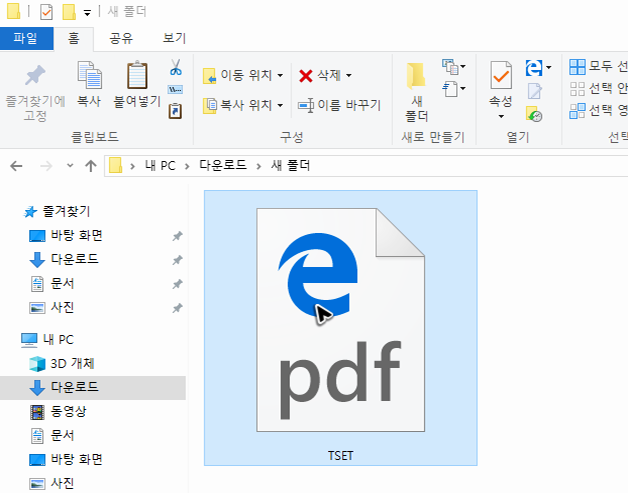Switch to the Home (홈) tab
Screen dimensions: 628x493
pyautogui.click(x=73, y=38)
